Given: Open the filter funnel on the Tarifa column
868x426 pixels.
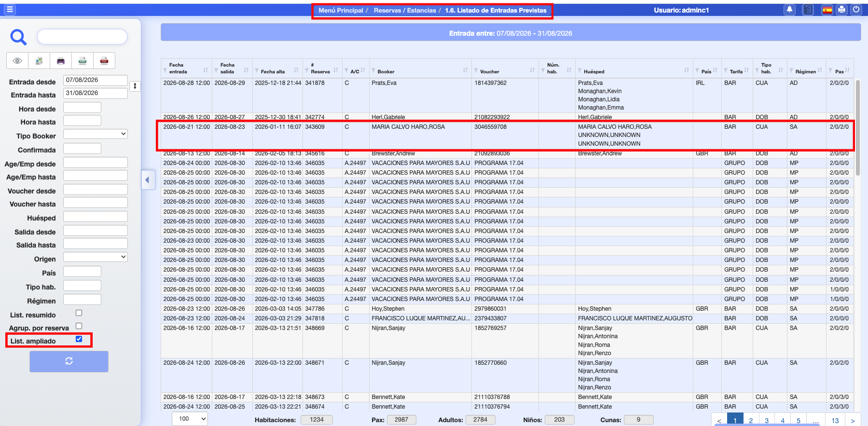Looking at the screenshot, I should [726, 71].
